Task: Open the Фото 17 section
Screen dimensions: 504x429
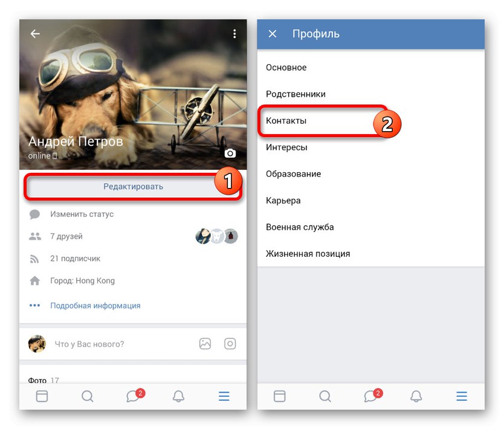Action: point(44,381)
